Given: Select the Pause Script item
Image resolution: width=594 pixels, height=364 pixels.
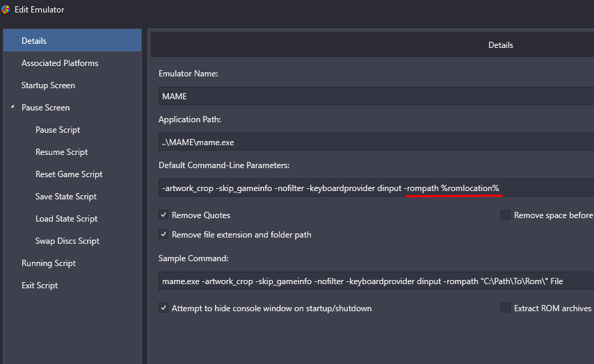Looking at the screenshot, I should [x=58, y=130].
